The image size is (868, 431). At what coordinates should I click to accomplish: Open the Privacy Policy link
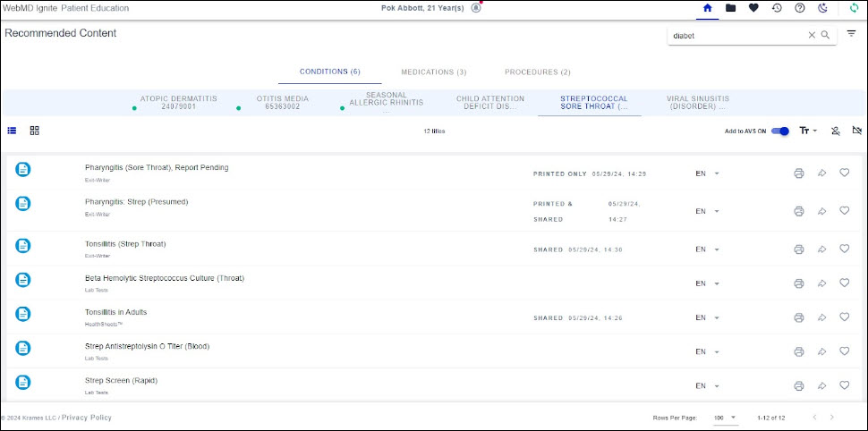(x=87, y=418)
